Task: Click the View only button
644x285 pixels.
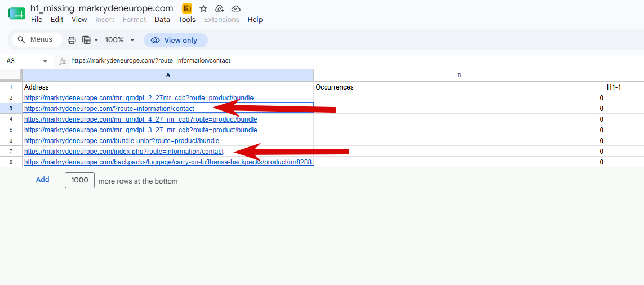Action: 175,40
